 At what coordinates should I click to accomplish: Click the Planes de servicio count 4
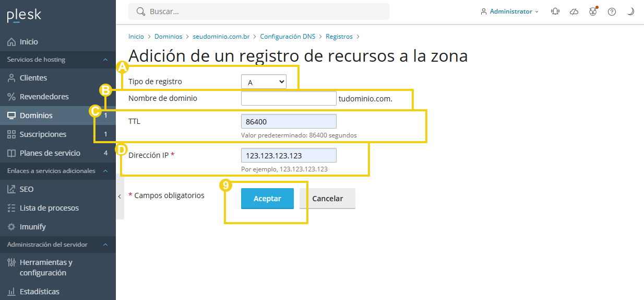(x=105, y=153)
